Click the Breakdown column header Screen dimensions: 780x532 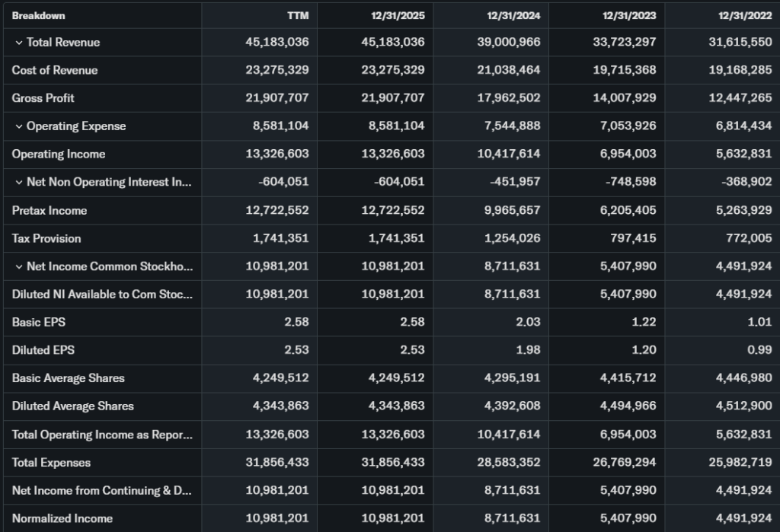coord(39,16)
